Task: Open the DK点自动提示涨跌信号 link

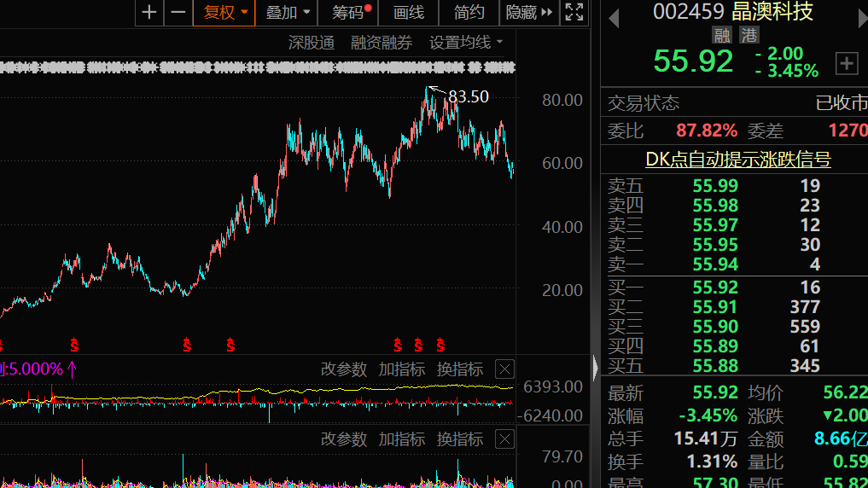Action: coord(737,160)
